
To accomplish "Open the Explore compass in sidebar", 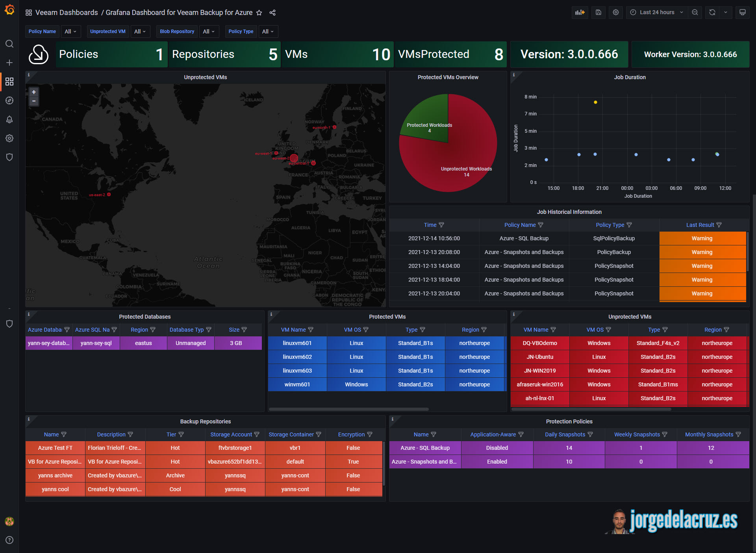I will (x=9, y=100).
